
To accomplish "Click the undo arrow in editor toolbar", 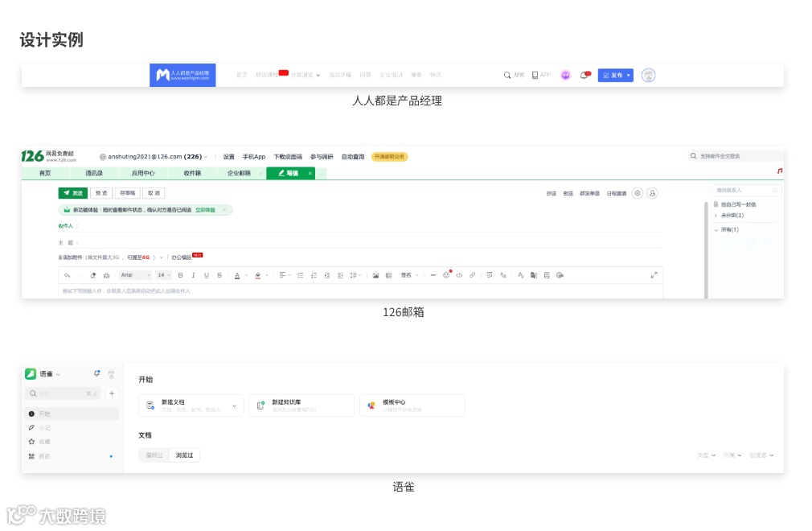I will [68, 275].
